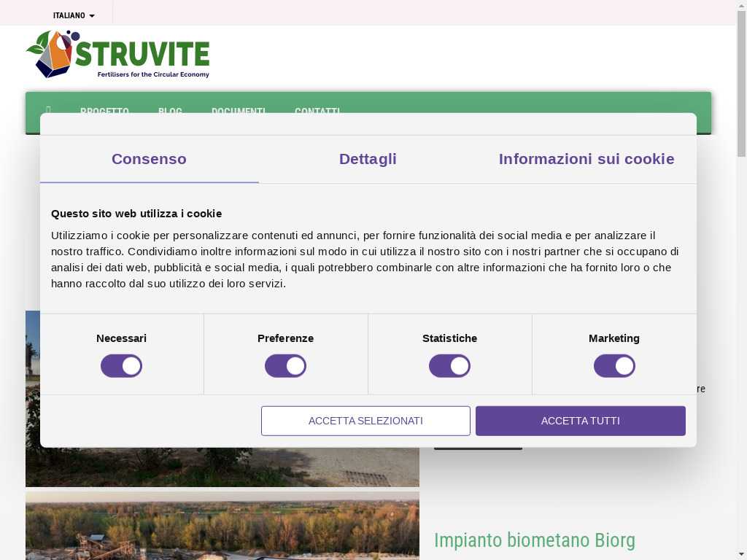Open the Informazioni sui cookie tab
Viewport: 747px width, 560px height.
point(587,159)
